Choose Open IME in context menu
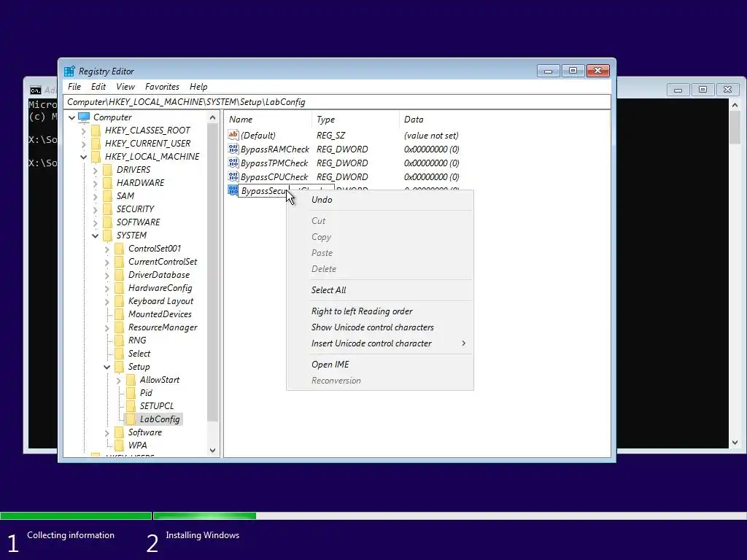Image resolution: width=747 pixels, height=560 pixels. [379, 365]
